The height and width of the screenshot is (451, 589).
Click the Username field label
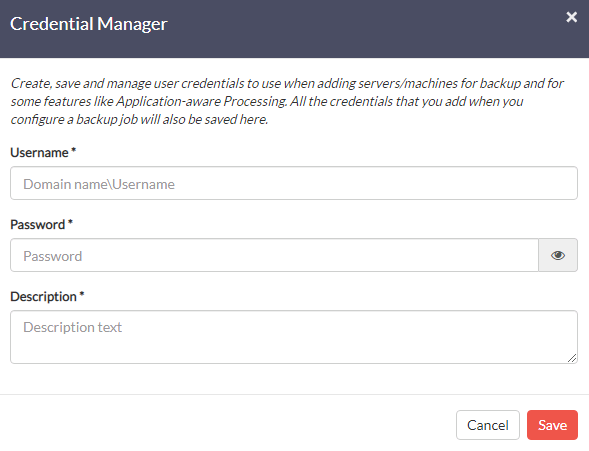click(x=39, y=152)
